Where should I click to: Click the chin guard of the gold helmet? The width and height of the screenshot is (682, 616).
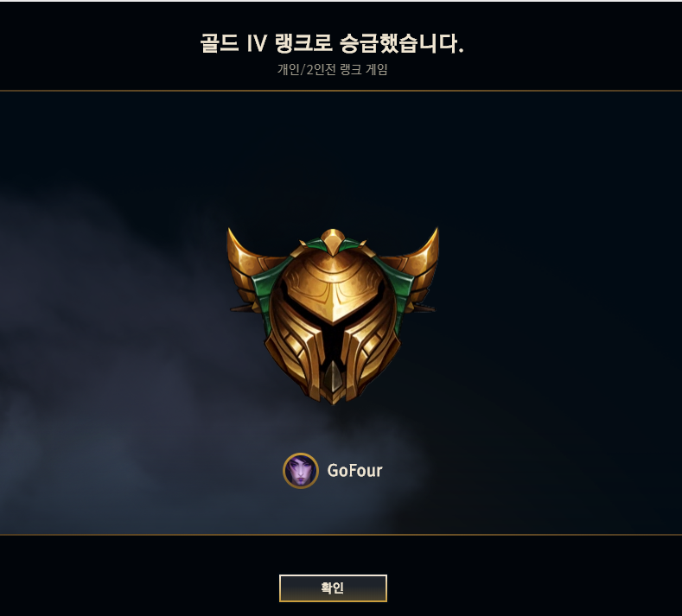(x=333, y=383)
